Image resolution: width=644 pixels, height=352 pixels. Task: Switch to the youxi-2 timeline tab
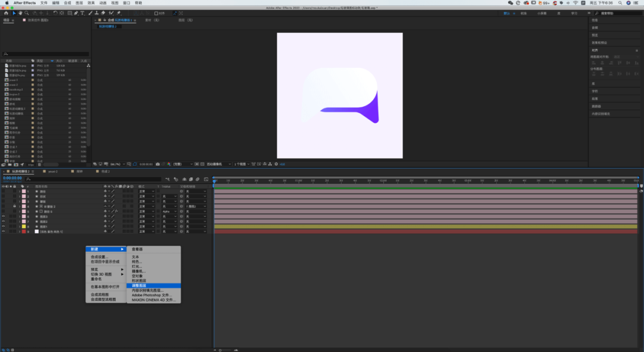52,172
